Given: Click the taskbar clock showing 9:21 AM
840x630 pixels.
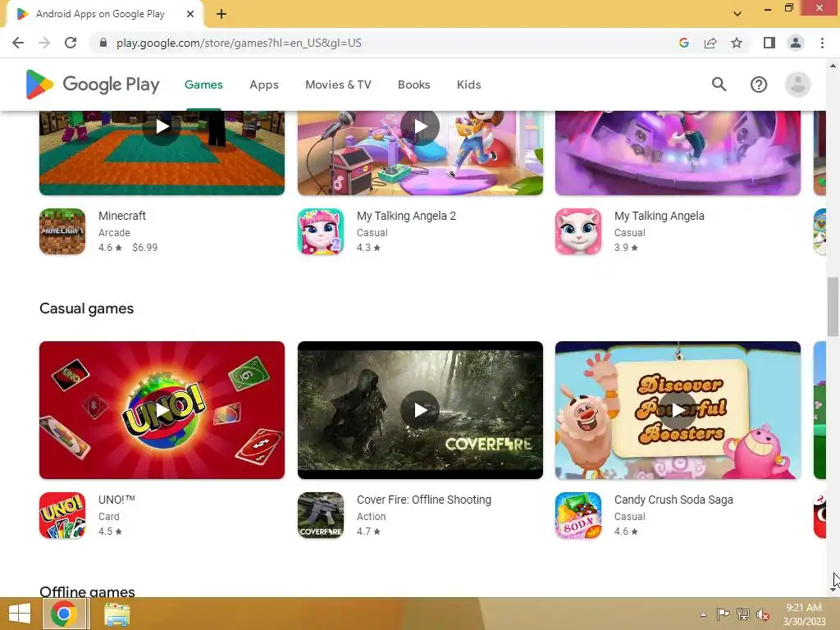Looking at the screenshot, I should click(x=804, y=614).
